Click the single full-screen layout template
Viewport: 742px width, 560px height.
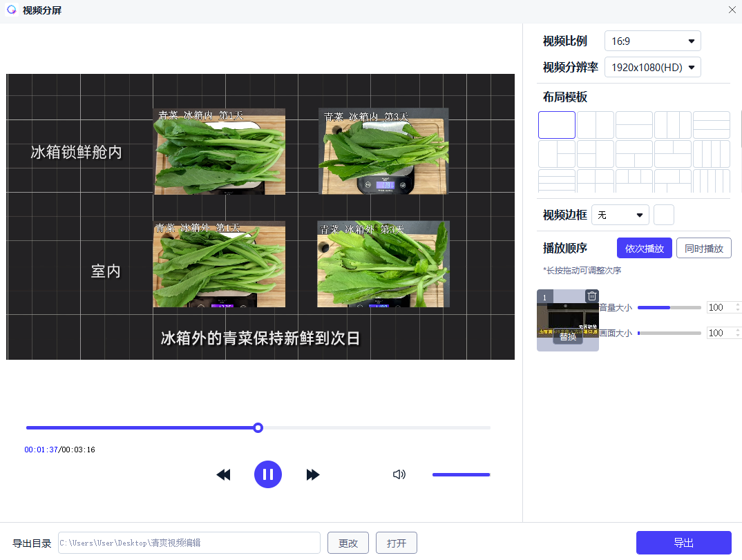tap(557, 124)
